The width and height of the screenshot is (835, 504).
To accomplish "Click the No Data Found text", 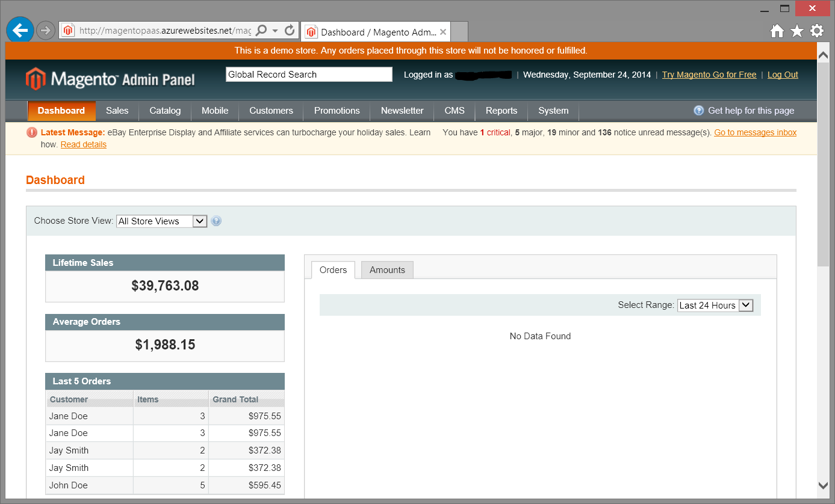I will coord(540,336).
